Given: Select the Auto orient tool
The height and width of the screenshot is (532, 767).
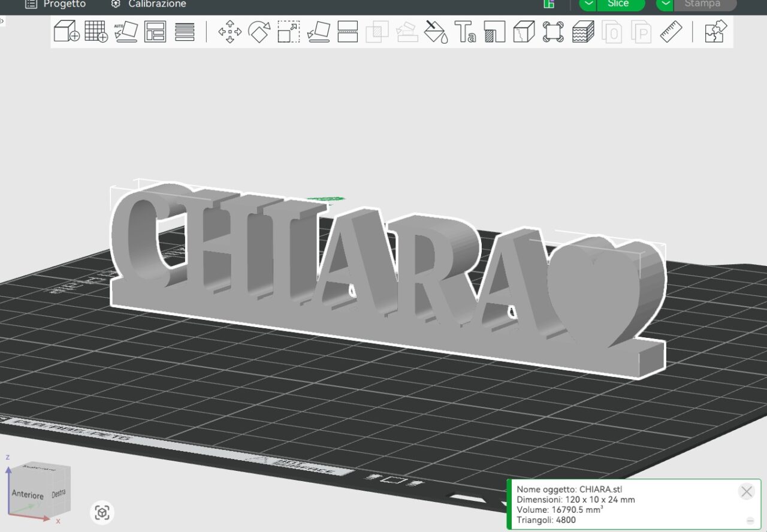Looking at the screenshot, I should click(x=126, y=31).
